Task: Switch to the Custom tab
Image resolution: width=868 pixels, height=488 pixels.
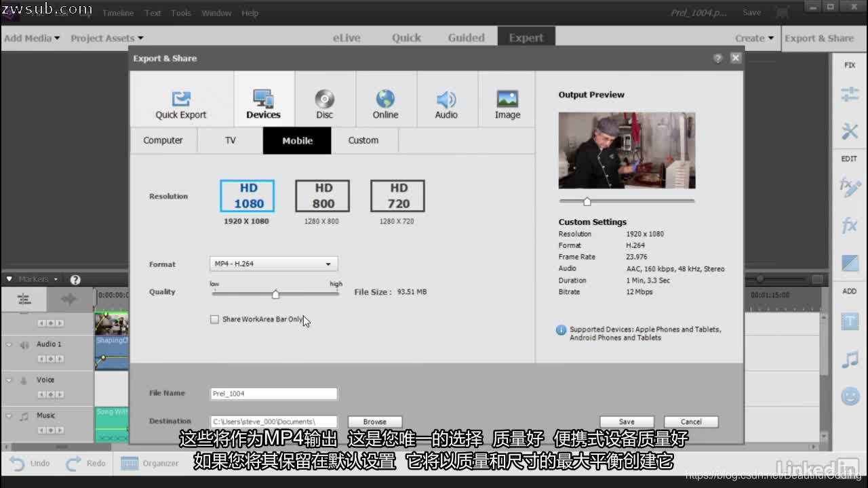Action: [363, 140]
